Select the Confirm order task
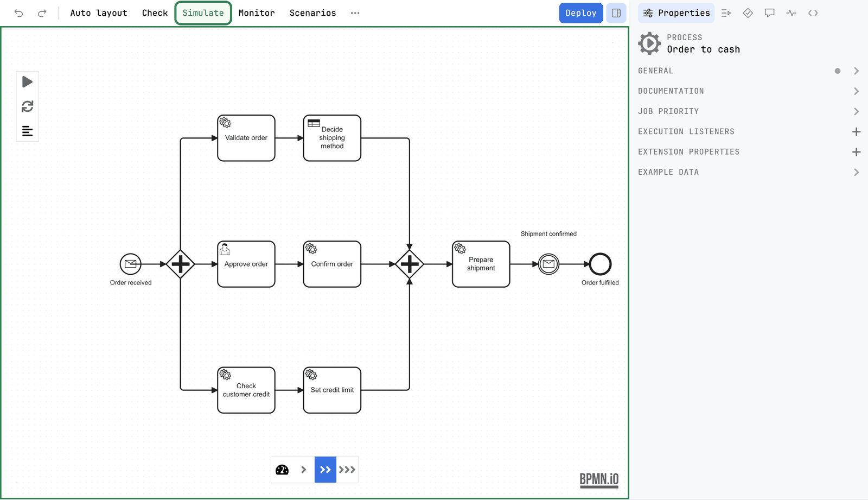 [332, 264]
